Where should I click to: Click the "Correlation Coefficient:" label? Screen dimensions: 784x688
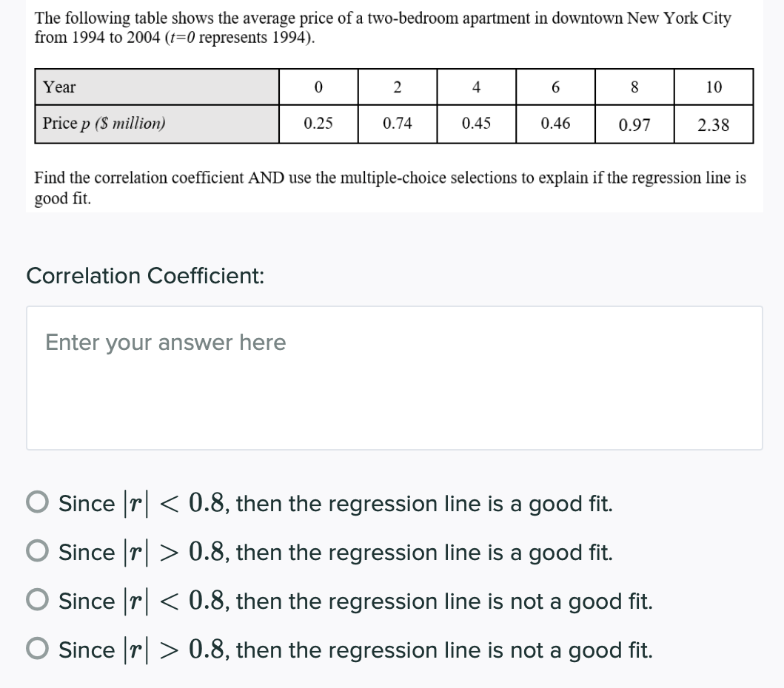pos(145,276)
